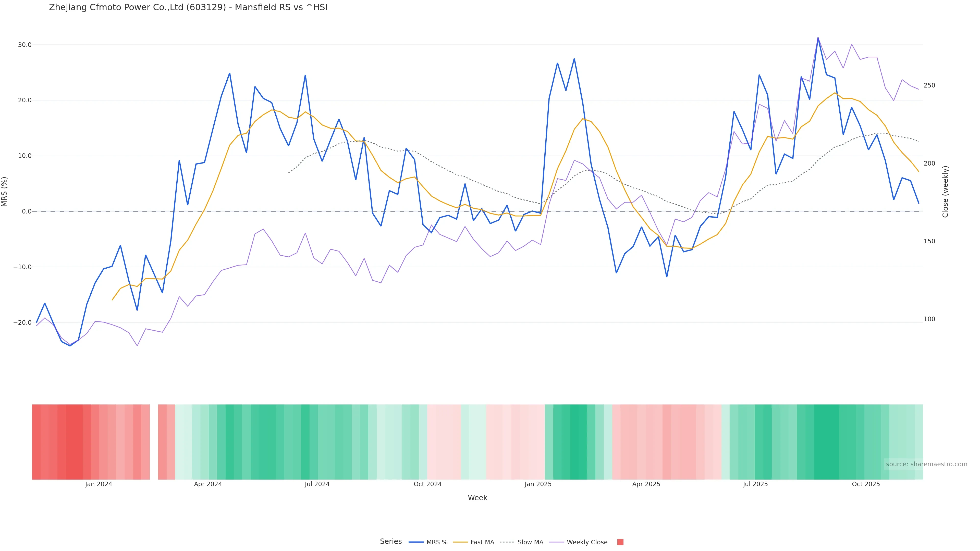The image size is (980, 551).
Task: Click the Oct 2024 x-axis tick label
Action: [428, 484]
